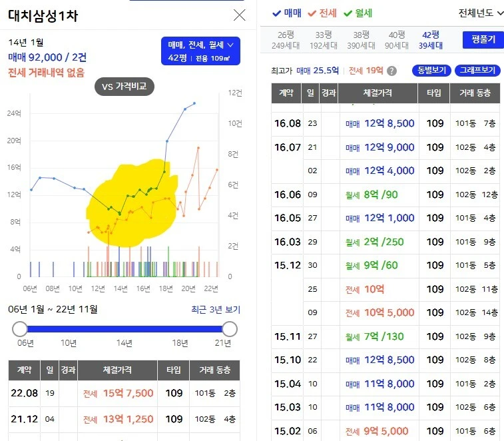The image size is (504, 441).
Task: Click the 타입 column header in left table
Action: tap(174, 370)
